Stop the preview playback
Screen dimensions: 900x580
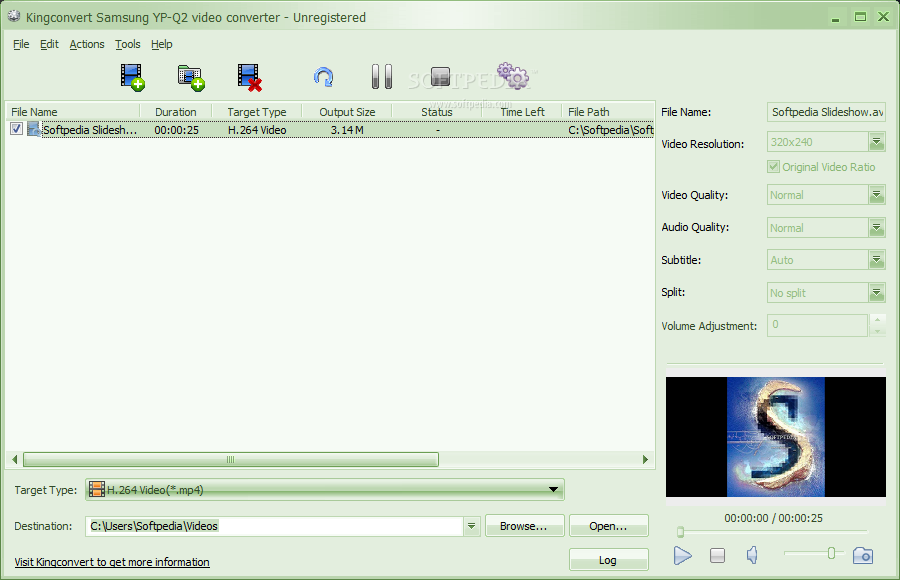tap(717, 555)
